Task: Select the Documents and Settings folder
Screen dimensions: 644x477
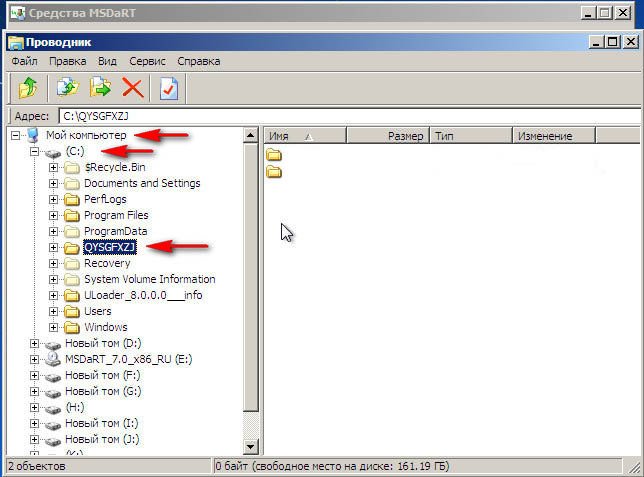Action: tap(142, 184)
